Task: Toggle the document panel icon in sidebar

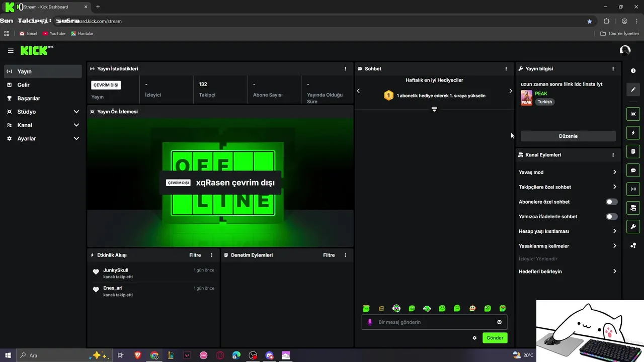Action: click(633, 151)
